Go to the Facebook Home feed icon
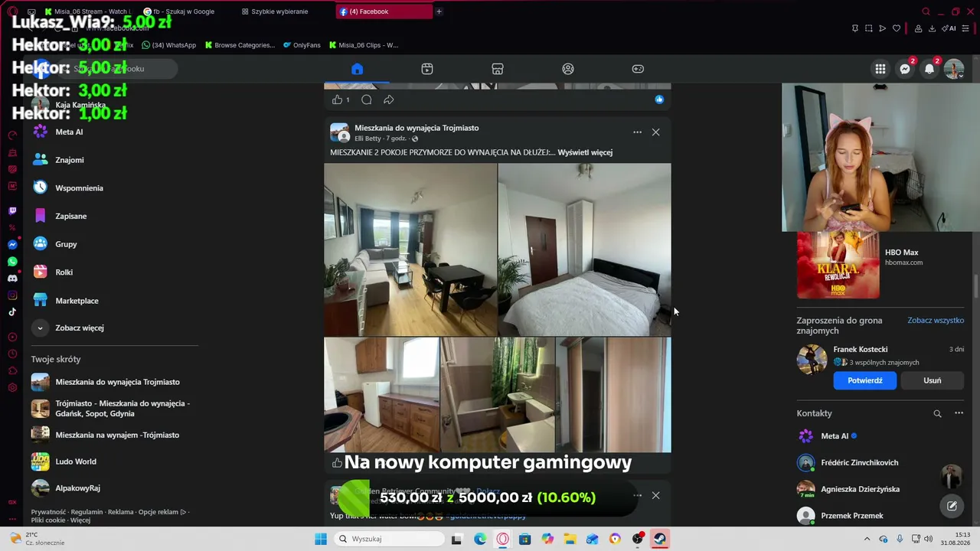 pyautogui.click(x=357, y=69)
